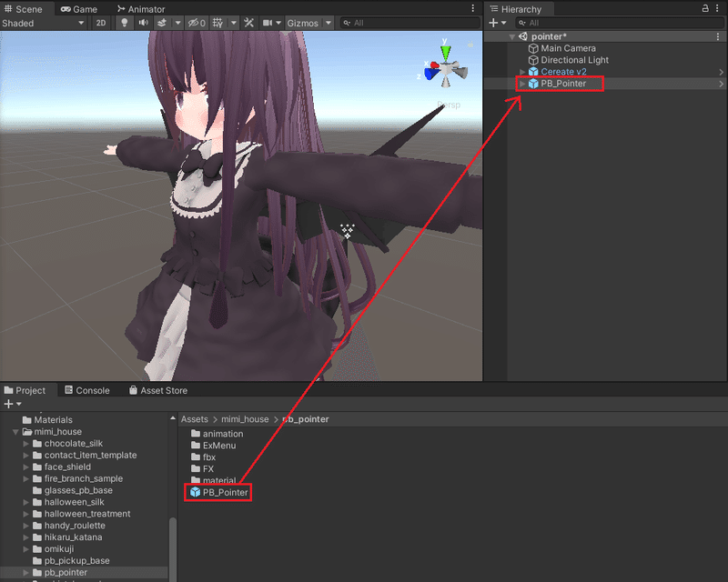Expand the PB_Pointer object in Hierarchy

[x=522, y=84]
